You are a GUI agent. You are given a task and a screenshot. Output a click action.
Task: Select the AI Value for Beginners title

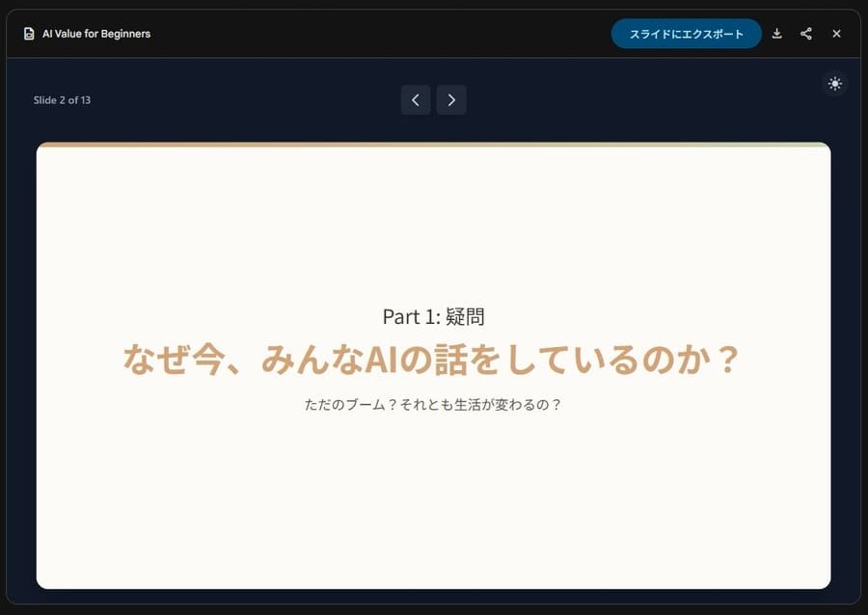(x=95, y=33)
